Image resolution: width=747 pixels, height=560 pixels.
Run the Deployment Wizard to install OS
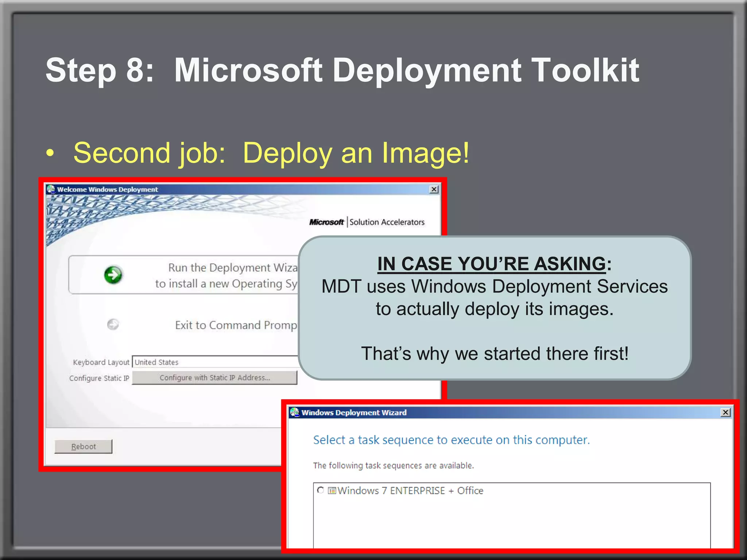pos(183,275)
